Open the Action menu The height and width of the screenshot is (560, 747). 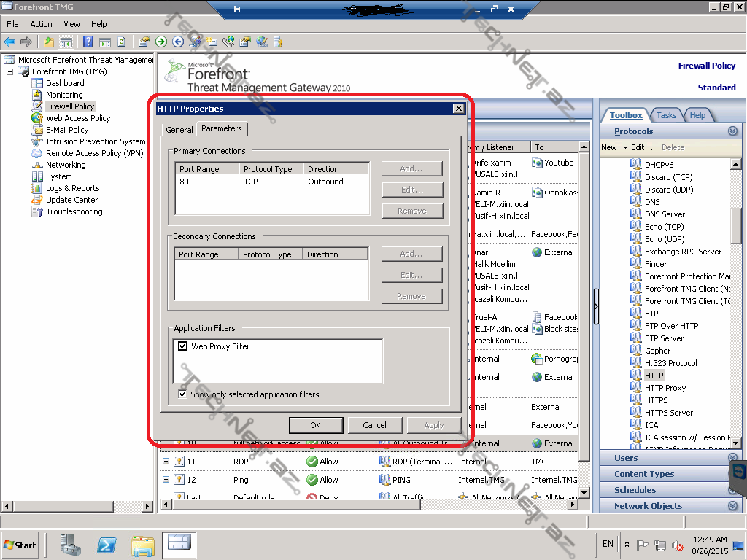[41, 24]
